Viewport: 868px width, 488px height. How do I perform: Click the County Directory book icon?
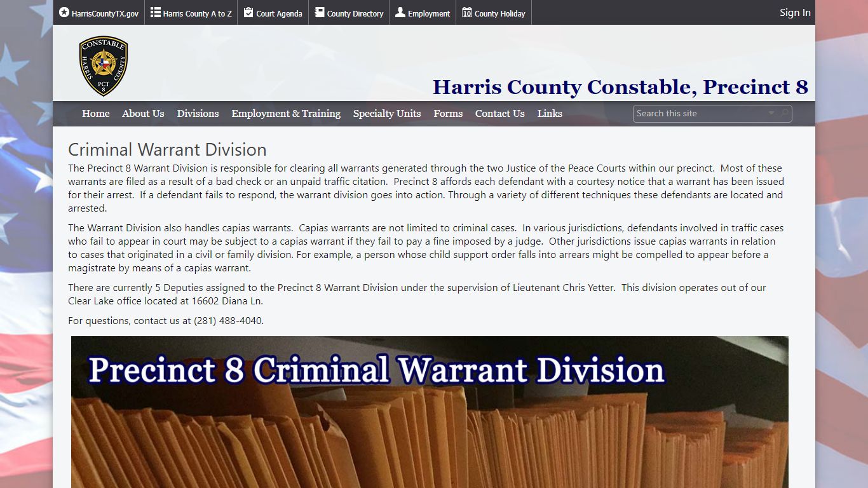(x=320, y=12)
